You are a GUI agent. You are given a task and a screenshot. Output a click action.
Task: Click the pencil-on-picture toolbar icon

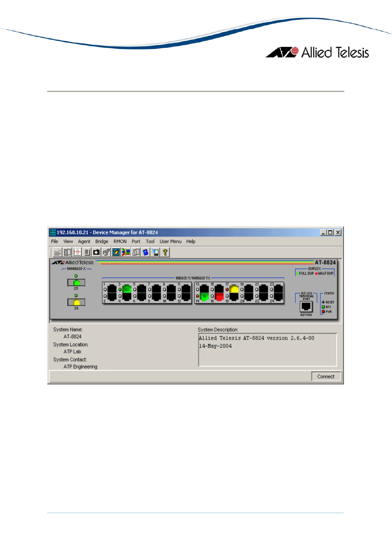(x=116, y=252)
